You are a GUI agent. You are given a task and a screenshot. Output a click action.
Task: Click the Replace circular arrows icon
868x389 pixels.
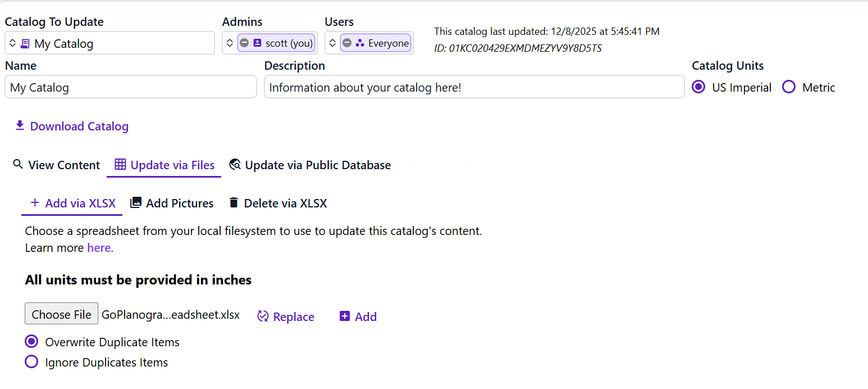tap(263, 316)
